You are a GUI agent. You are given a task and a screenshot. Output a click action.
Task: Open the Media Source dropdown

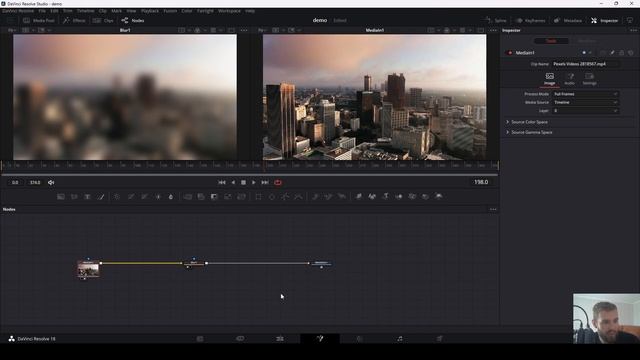click(x=585, y=102)
